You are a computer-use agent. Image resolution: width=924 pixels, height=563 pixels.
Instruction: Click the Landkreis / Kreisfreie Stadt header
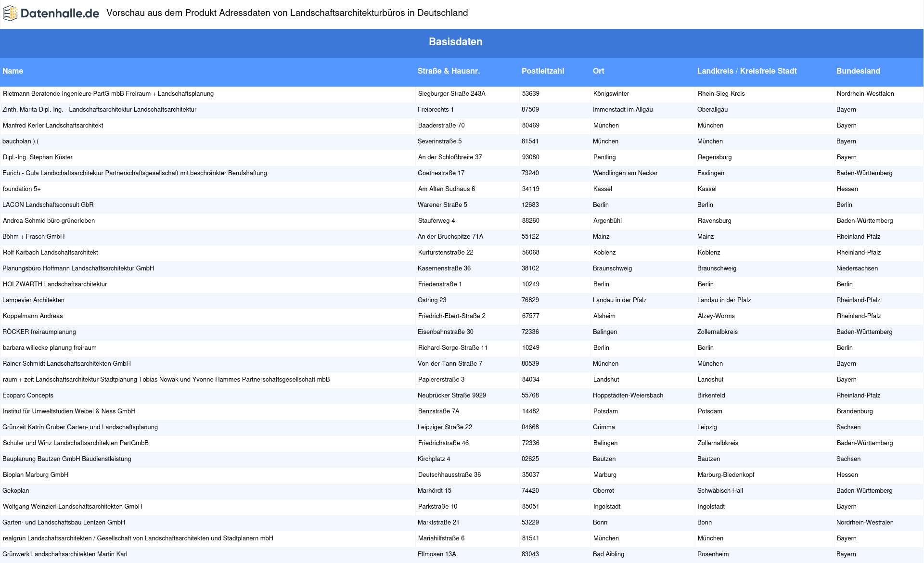[747, 71]
